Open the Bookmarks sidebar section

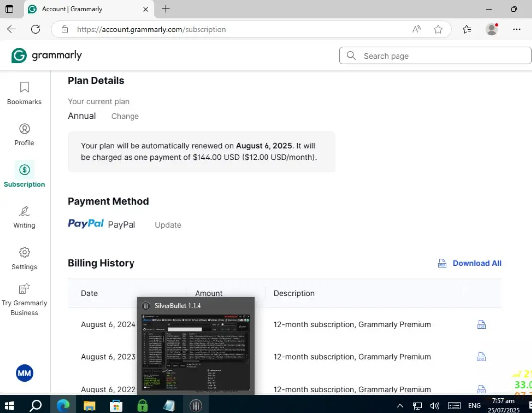[x=24, y=93]
